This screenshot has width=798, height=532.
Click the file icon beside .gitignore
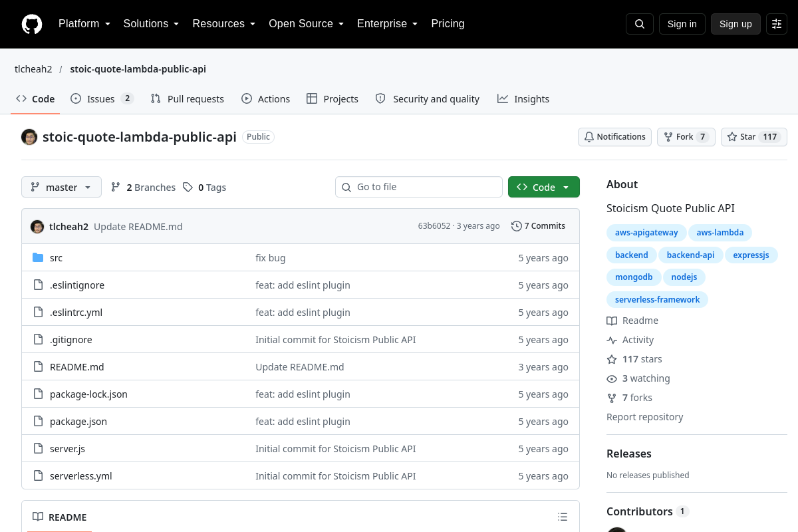38,340
